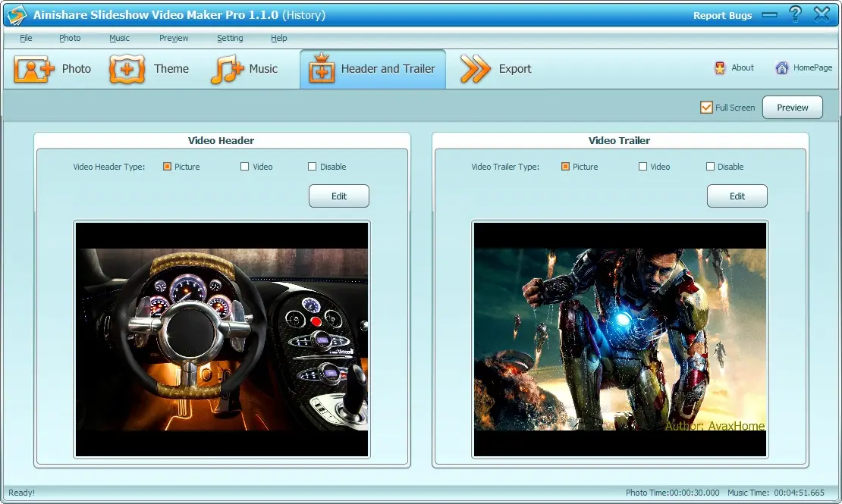Click the Ready! status text

21,492
